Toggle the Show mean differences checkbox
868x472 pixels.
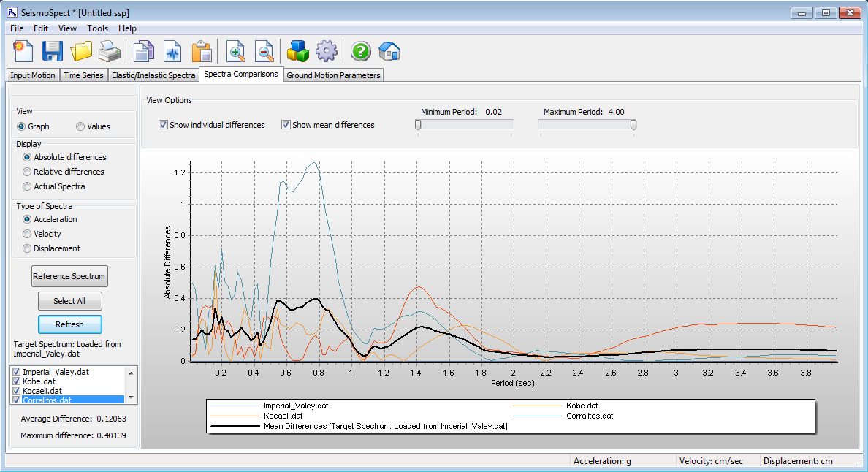(286, 125)
